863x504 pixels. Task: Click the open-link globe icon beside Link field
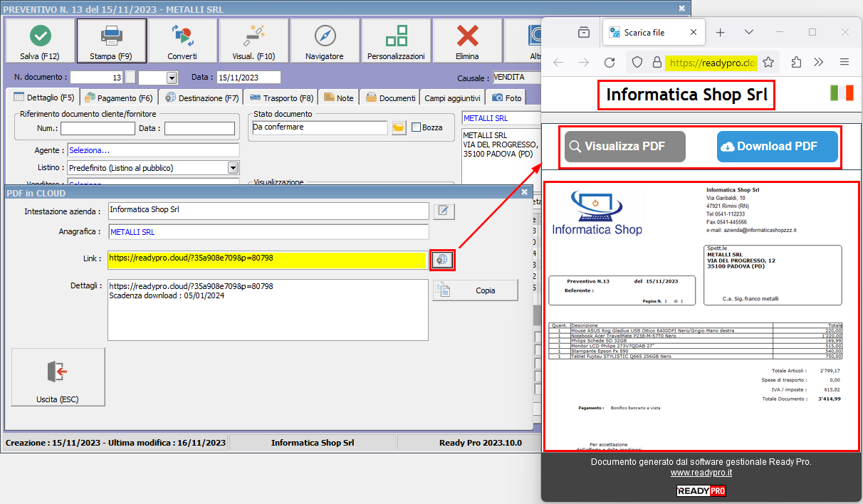442,260
